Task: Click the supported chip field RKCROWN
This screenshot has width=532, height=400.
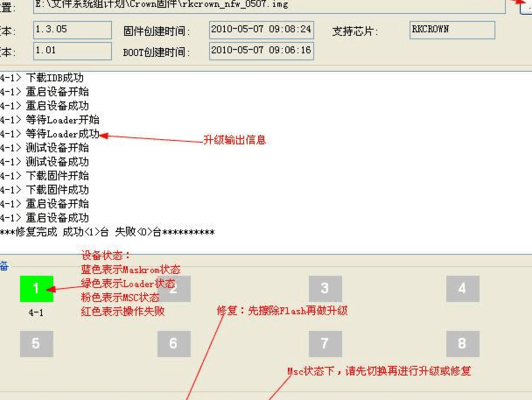Action: pyautogui.click(x=452, y=30)
